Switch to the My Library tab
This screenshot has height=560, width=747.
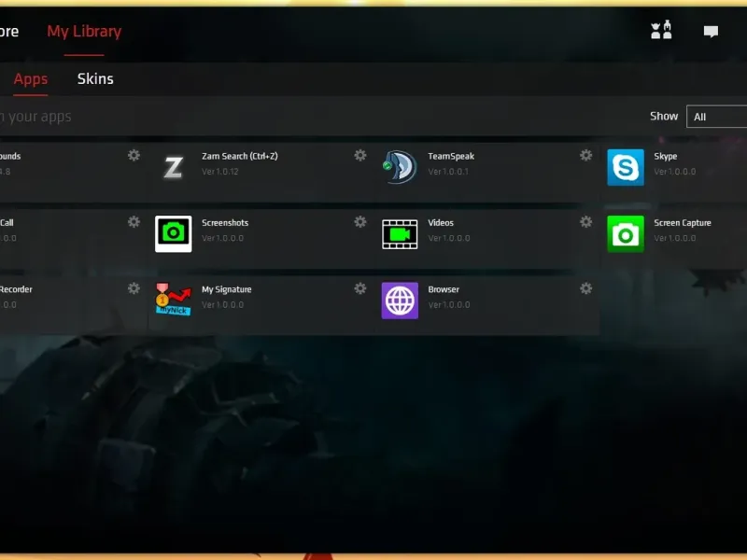[x=84, y=32]
